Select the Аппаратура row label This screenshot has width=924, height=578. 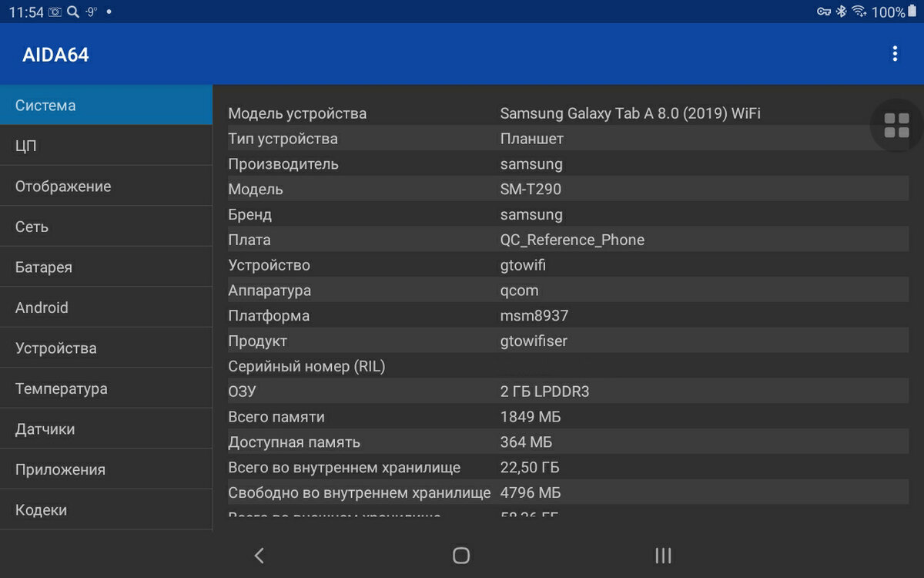(269, 291)
